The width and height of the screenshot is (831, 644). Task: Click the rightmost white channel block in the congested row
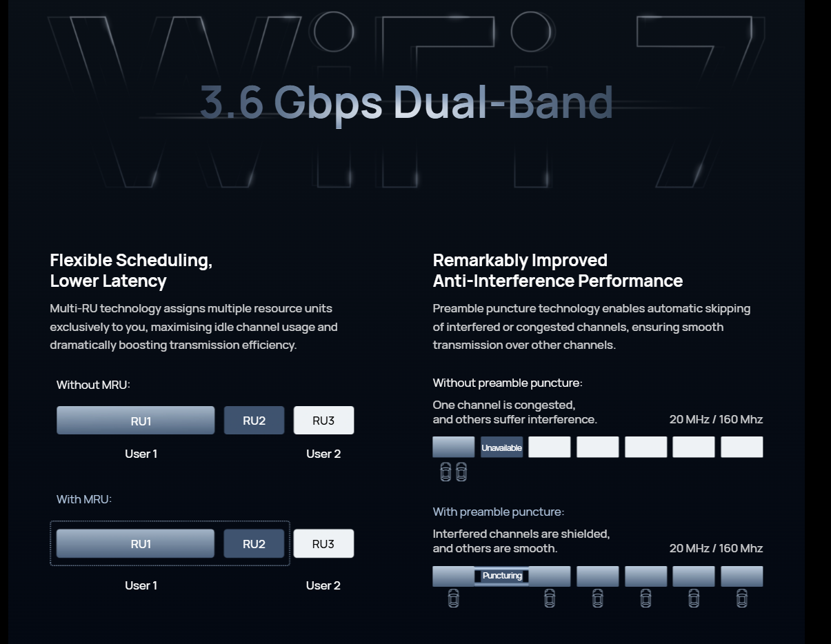741,447
